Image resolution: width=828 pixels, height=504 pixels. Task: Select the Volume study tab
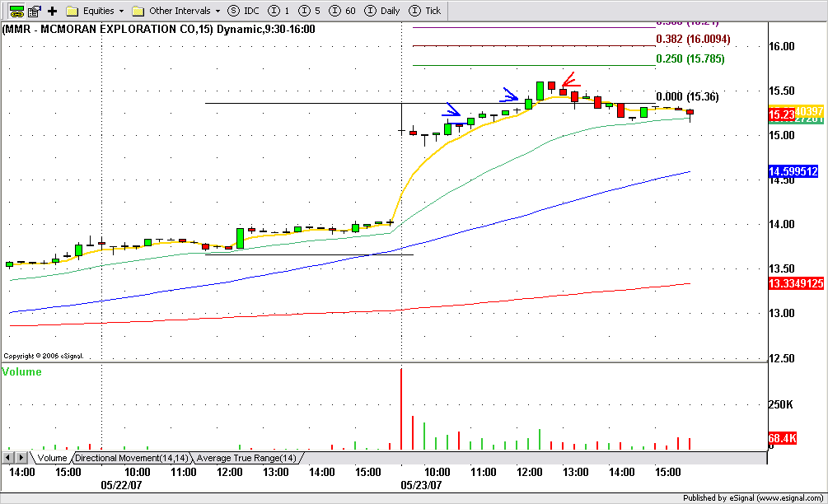coord(52,458)
